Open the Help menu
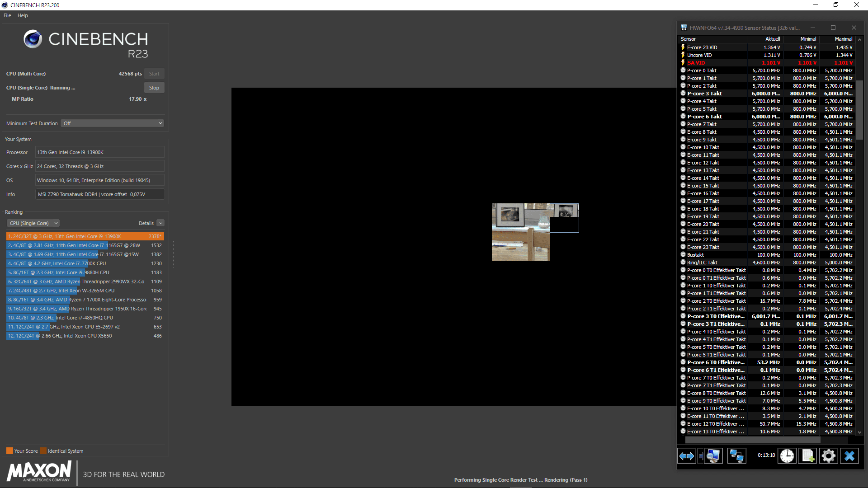Viewport: 868px width, 488px height. [x=23, y=15]
